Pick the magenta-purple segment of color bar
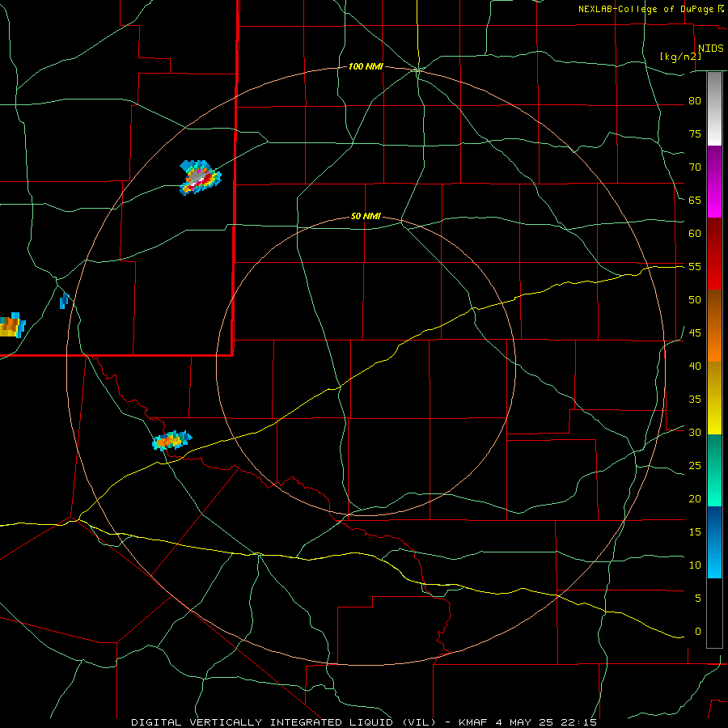Image resolution: width=728 pixels, height=728 pixels. (714, 181)
